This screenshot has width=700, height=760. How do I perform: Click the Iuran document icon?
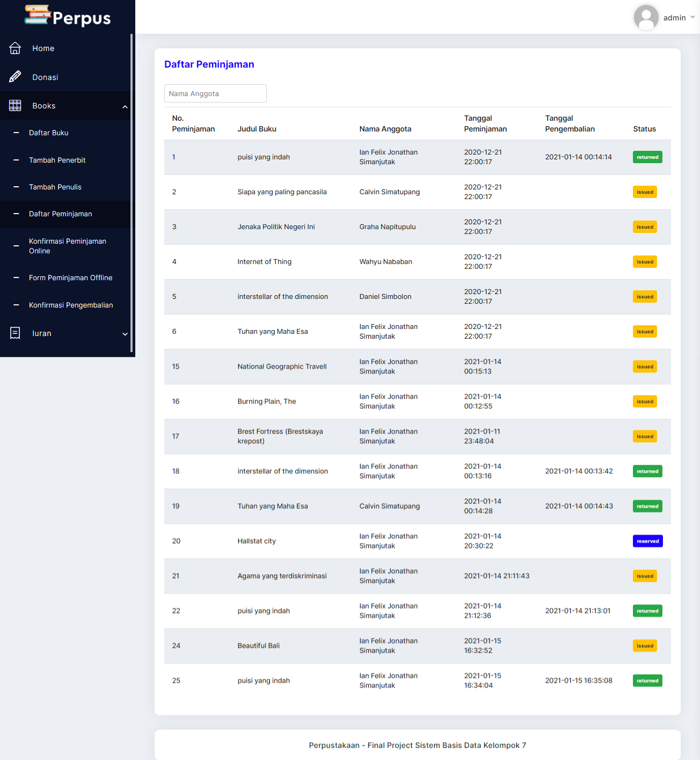coord(15,333)
